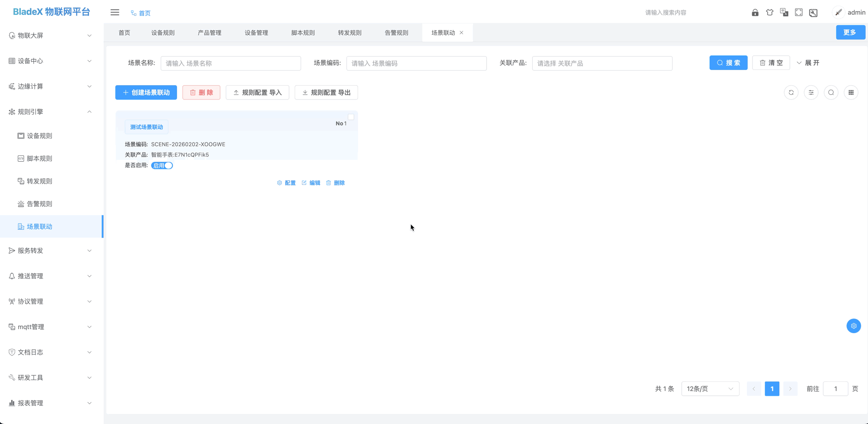
Task: Open the 12条/页 page size dropdown
Action: [710, 388]
